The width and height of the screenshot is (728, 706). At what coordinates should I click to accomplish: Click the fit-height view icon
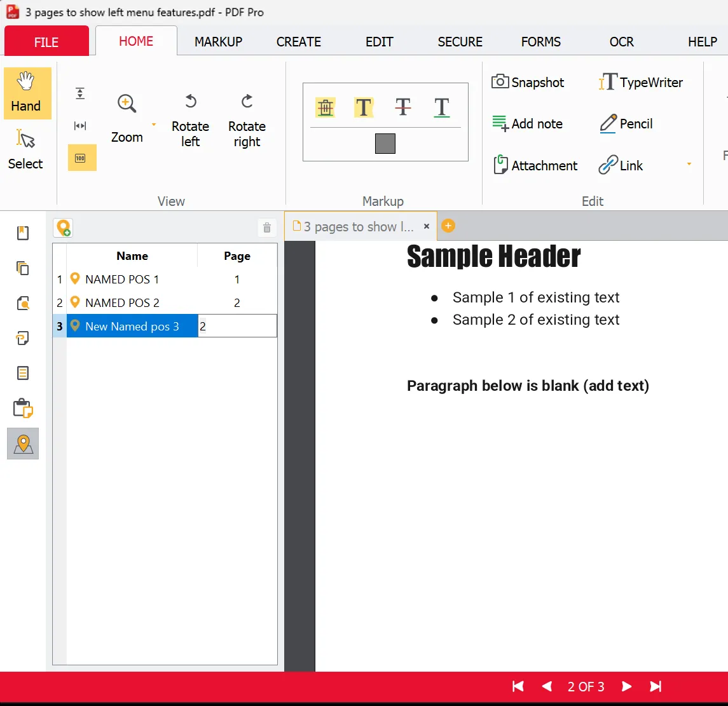(x=80, y=94)
